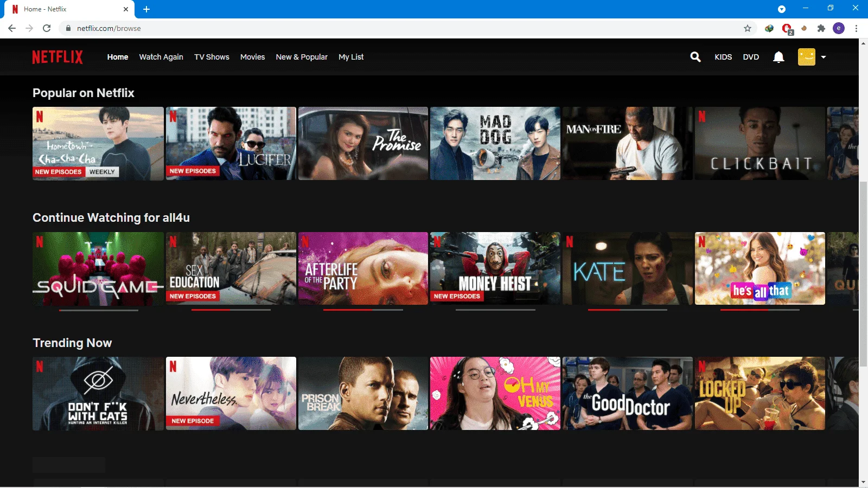Select the Mad Dog thumbnail
The height and width of the screenshot is (488, 868).
click(x=495, y=143)
